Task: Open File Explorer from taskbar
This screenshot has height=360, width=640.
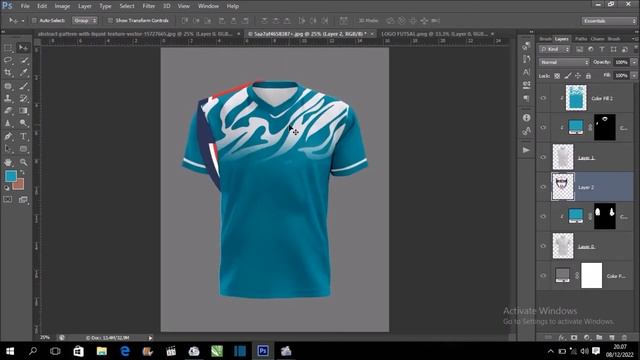Action: tap(102, 351)
